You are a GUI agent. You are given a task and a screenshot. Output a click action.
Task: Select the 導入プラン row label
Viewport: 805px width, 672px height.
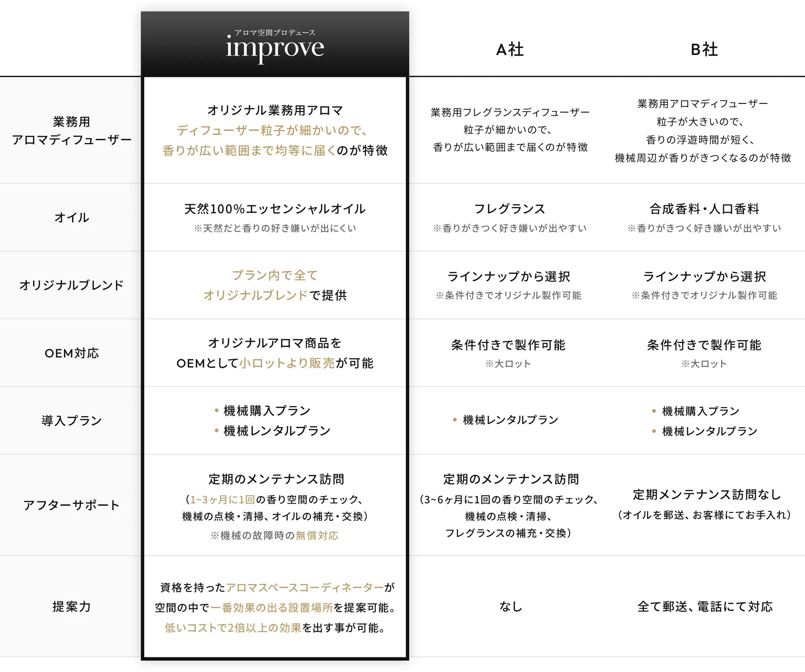tap(71, 420)
